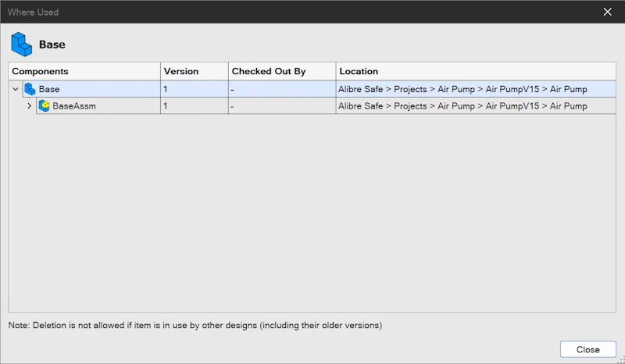Click the Close button
The image size is (625, 364).
[x=588, y=350]
